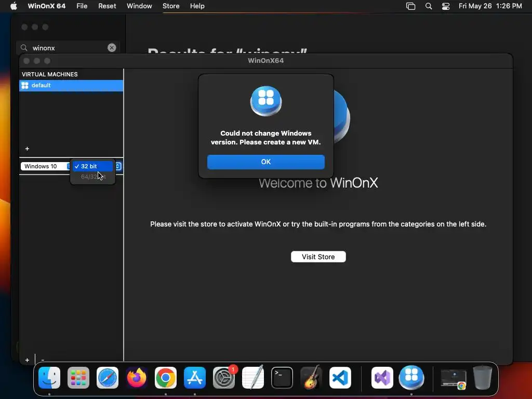This screenshot has width=532, height=399.
Task: Open the Apple menu
Action: pyautogui.click(x=14, y=6)
